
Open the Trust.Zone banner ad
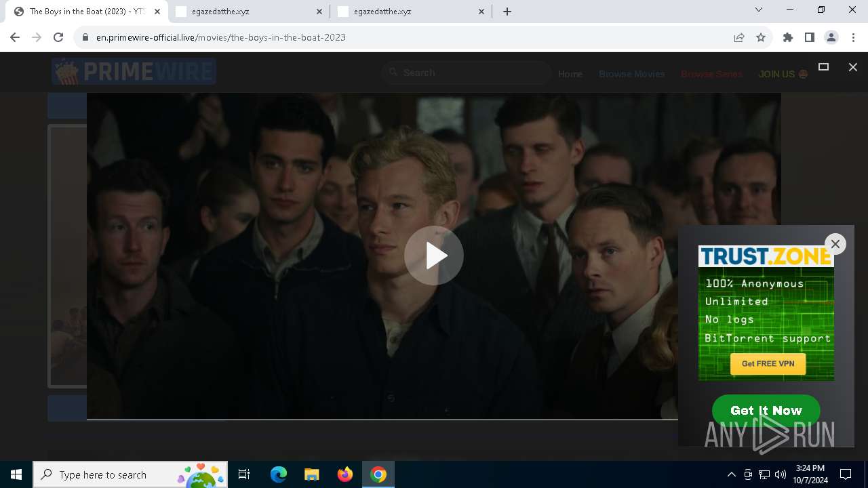pos(766,312)
